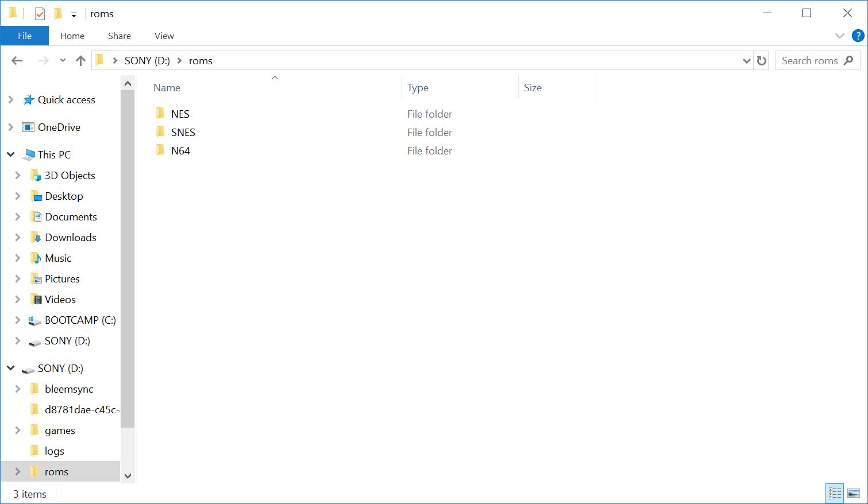Switch to Large icons view layout
868x504 pixels.
pos(854,493)
